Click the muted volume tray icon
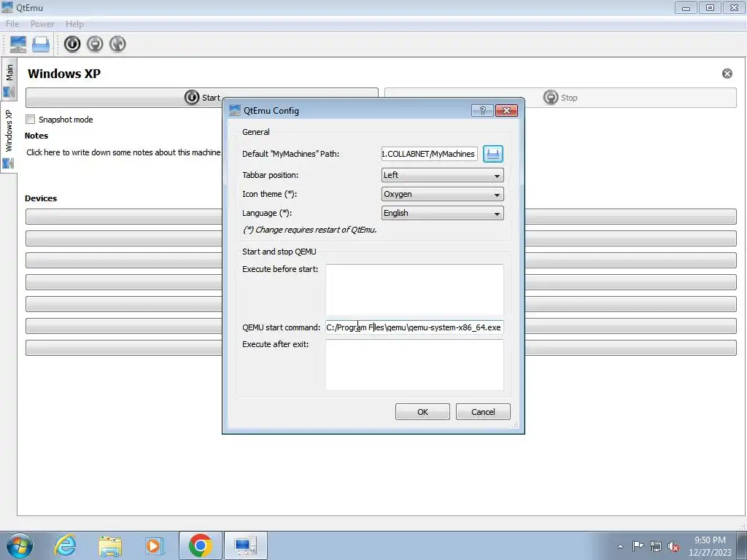The width and height of the screenshot is (747, 560). tap(673, 546)
